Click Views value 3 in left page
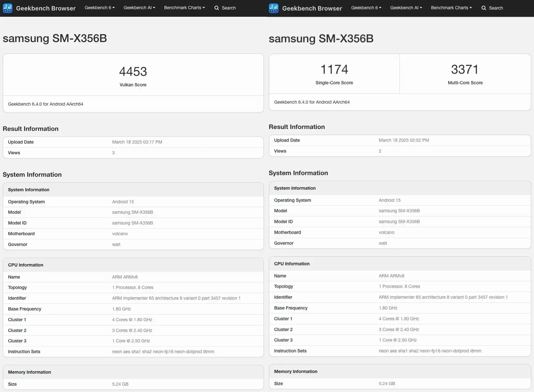 point(113,153)
